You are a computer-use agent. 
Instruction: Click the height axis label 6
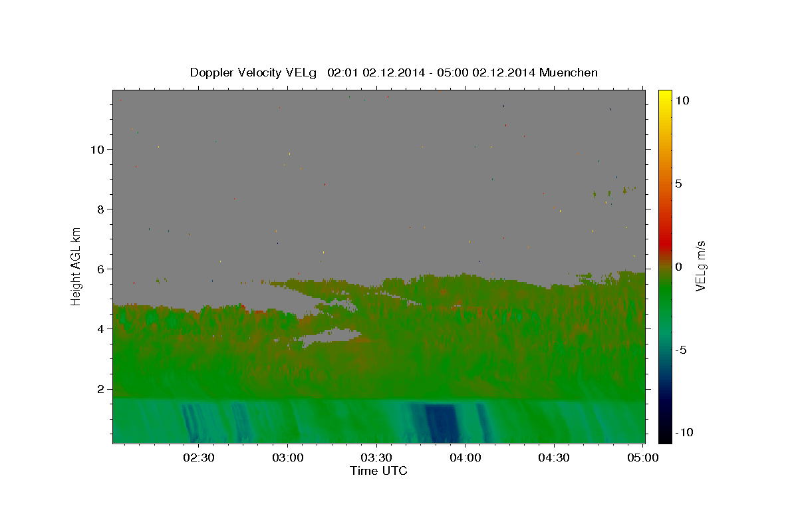pos(101,269)
